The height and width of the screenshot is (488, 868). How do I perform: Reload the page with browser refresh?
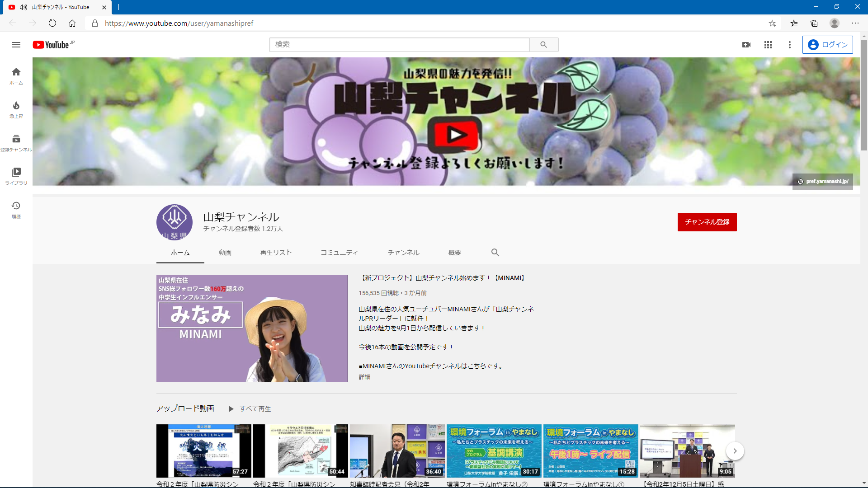52,23
